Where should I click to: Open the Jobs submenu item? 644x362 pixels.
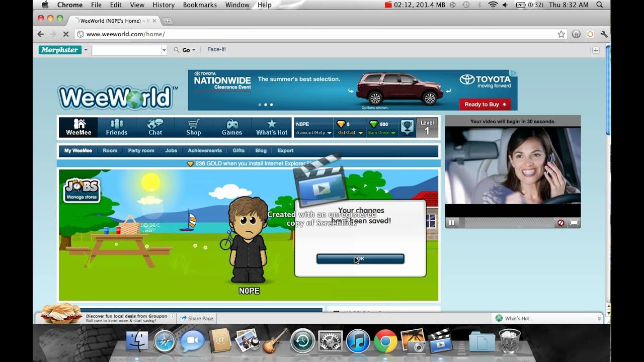[171, 151]
